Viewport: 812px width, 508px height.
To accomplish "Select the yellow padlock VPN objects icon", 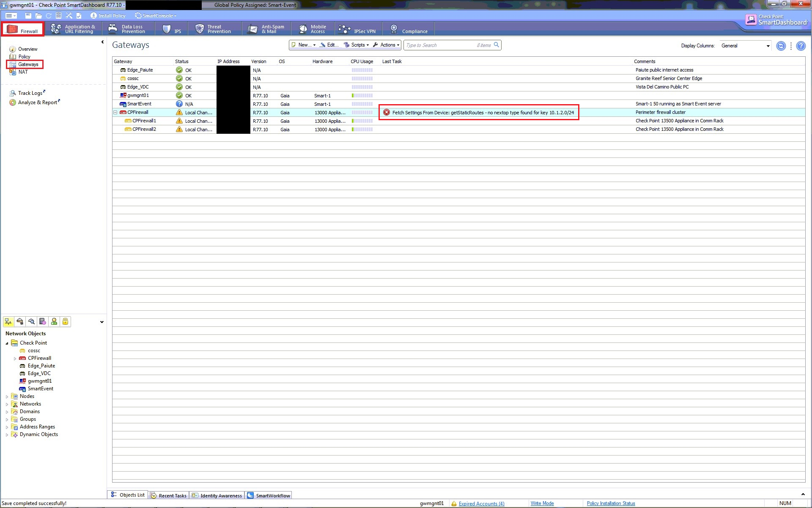I will tap(65, 322).
